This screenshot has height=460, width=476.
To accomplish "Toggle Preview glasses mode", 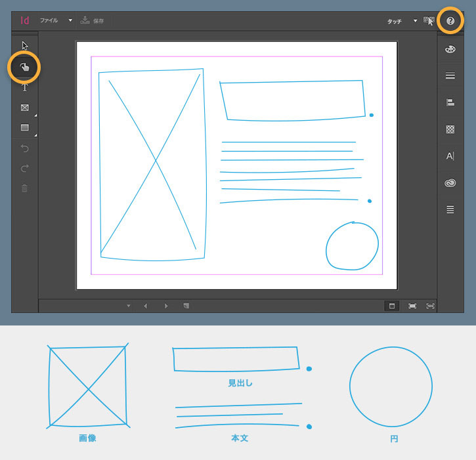I will click(431, 306).
